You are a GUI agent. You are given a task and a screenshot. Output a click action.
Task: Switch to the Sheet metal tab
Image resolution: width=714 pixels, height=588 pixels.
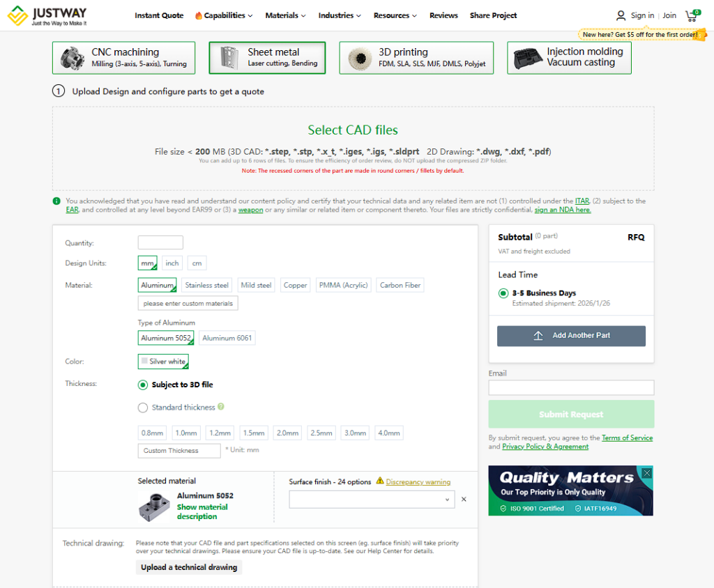coord(267,58)
